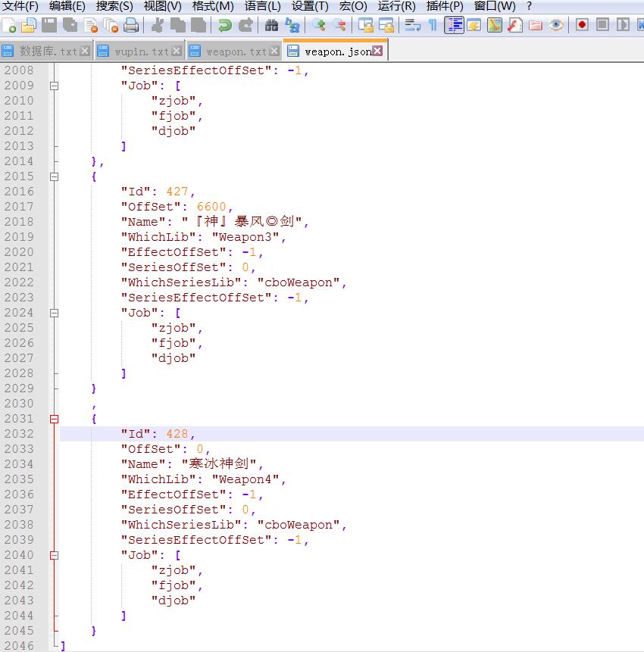Open the Replace dialog toolbar icon
Screen dimensions: 644x652
coord(292,25)
